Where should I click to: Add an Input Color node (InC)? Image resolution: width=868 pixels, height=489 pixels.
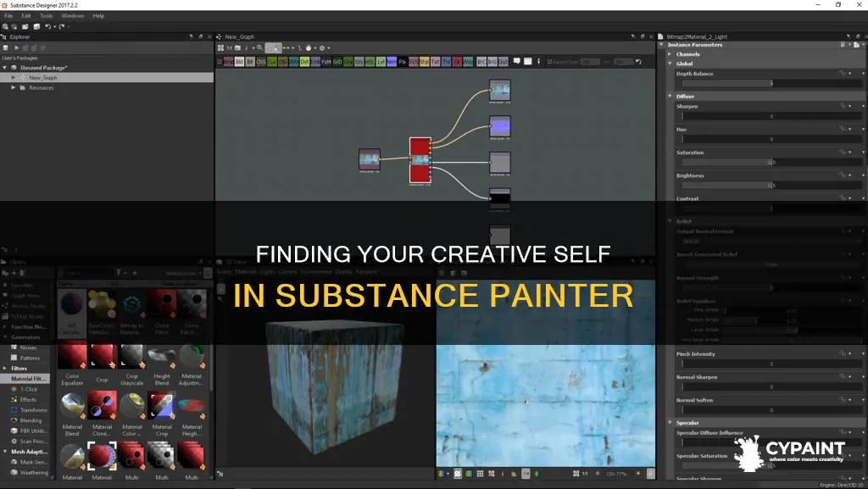click(x=481, y=62)
